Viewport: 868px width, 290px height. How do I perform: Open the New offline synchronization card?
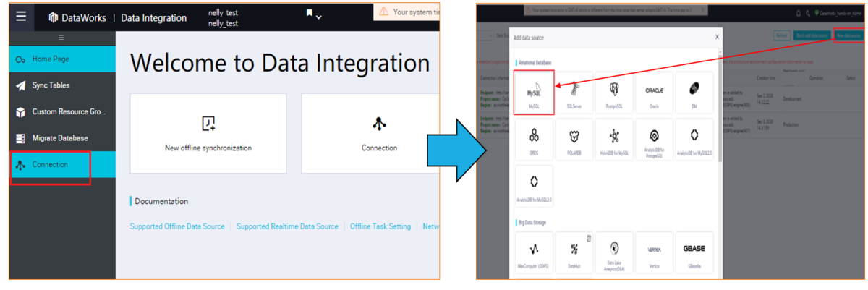208,133
